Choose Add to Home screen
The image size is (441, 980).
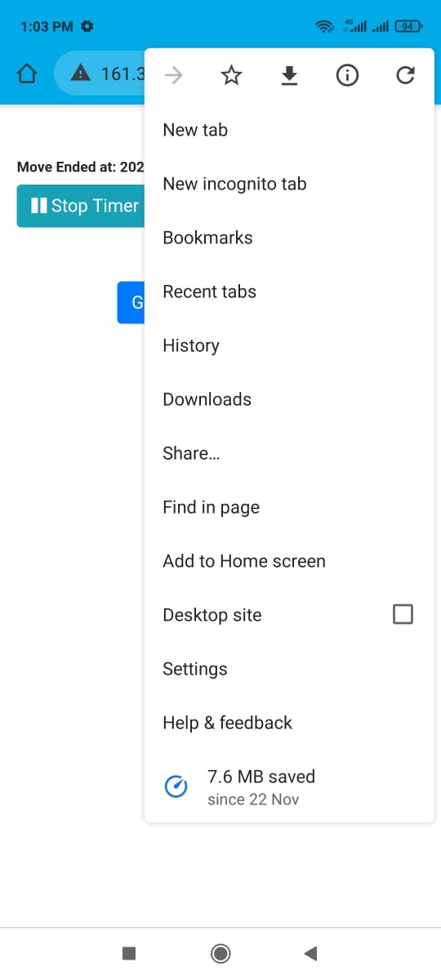[289, 561]
